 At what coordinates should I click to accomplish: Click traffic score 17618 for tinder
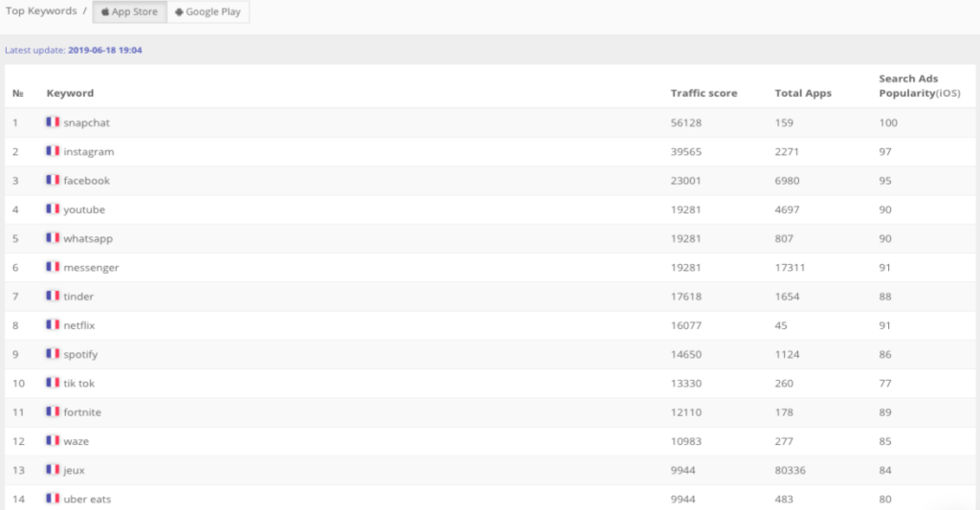(686, 297)
